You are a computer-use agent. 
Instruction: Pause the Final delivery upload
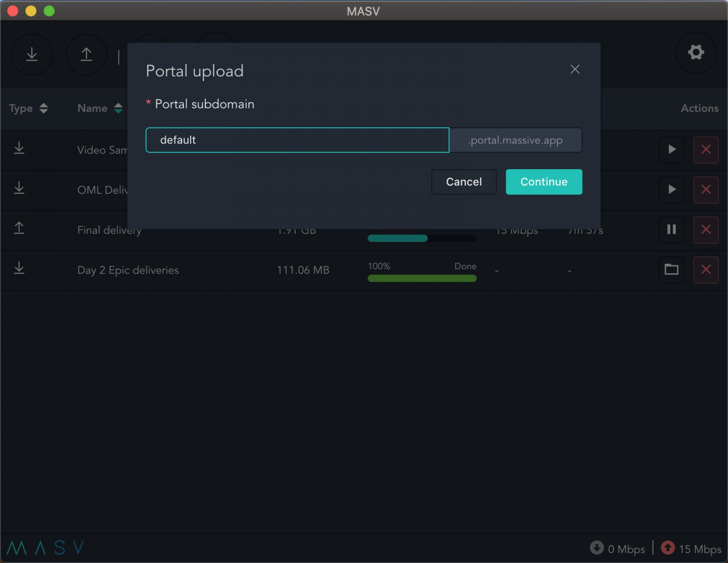point(671,230)
